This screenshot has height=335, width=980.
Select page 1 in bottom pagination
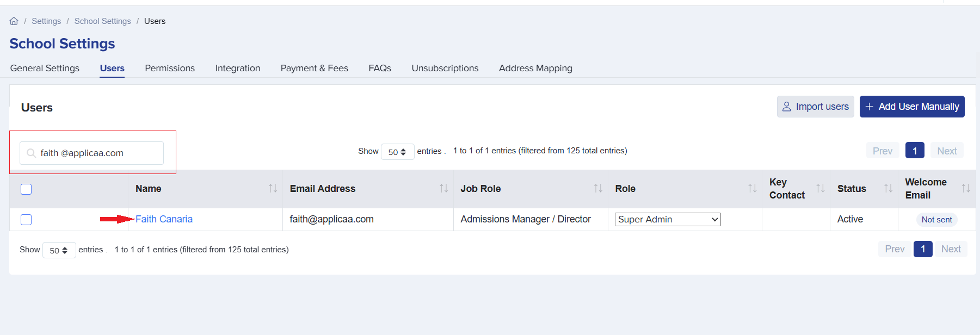click(923, 249)
